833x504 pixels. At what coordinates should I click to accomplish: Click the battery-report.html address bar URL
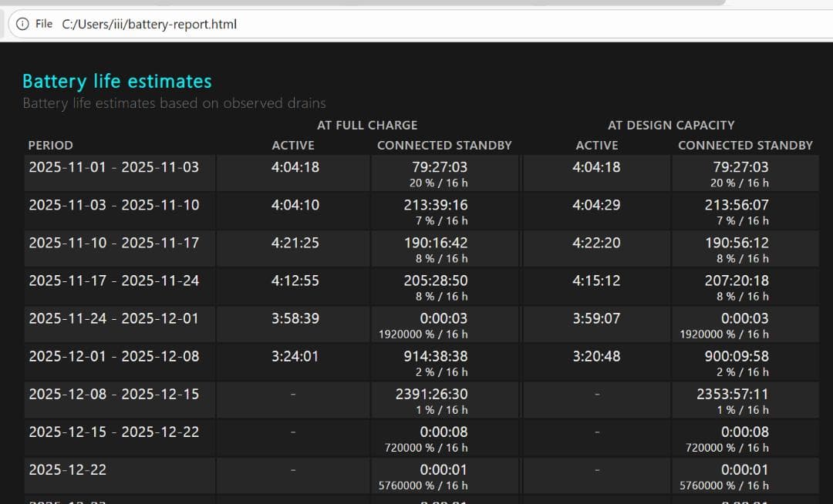[150, 24]
